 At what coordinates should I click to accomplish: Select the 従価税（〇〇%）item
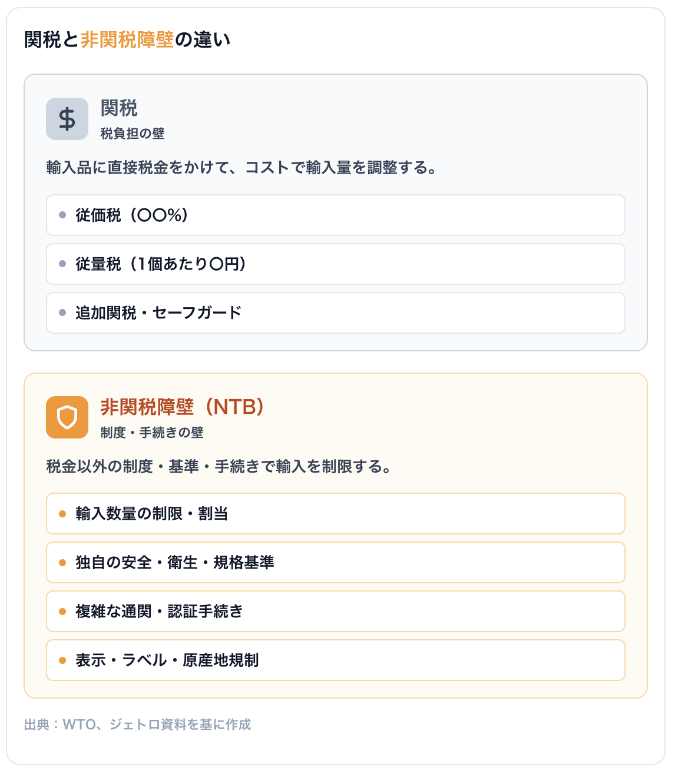point(336,215)
